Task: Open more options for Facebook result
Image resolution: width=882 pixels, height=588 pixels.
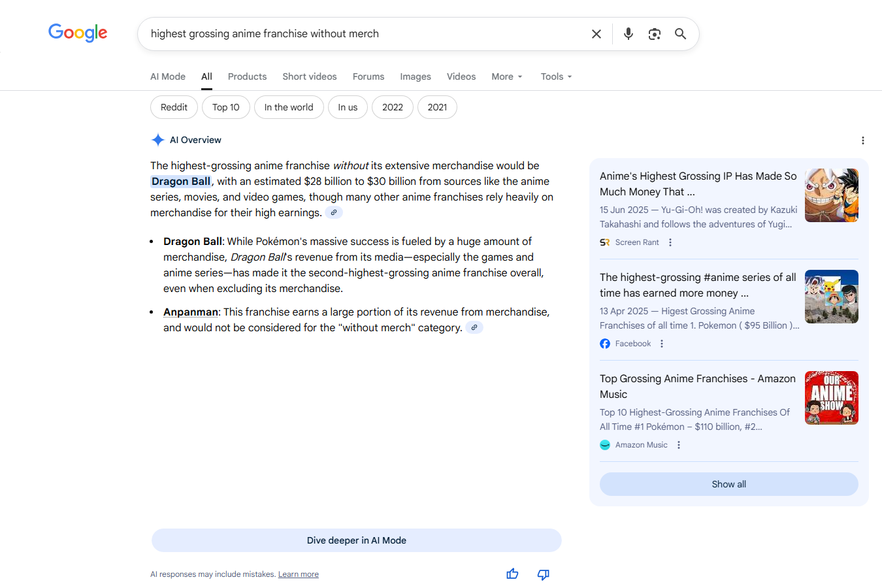Action: 662,344
